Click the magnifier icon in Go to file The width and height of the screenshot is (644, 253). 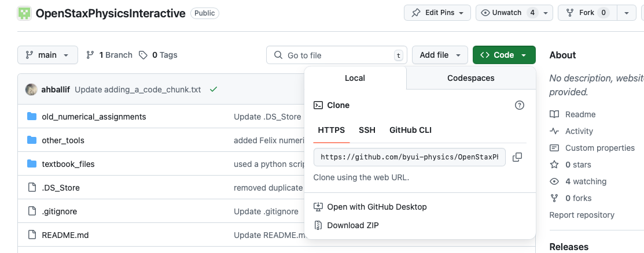click(278, 55)
